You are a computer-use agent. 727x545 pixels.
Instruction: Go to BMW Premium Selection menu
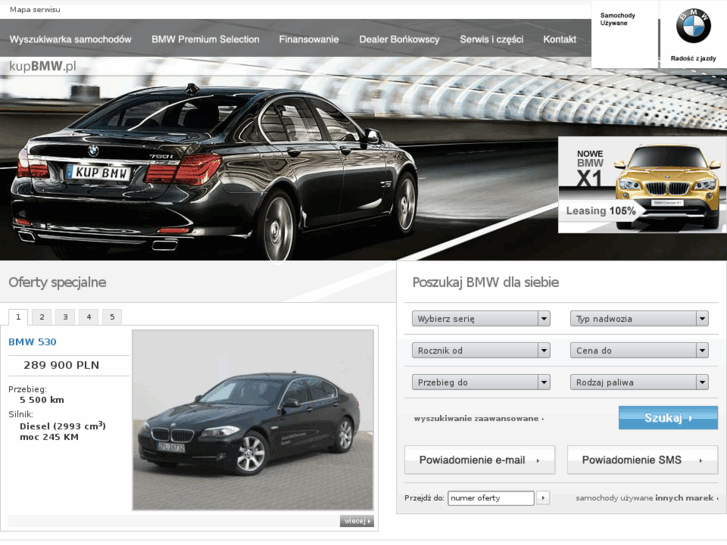coord(205,40)
